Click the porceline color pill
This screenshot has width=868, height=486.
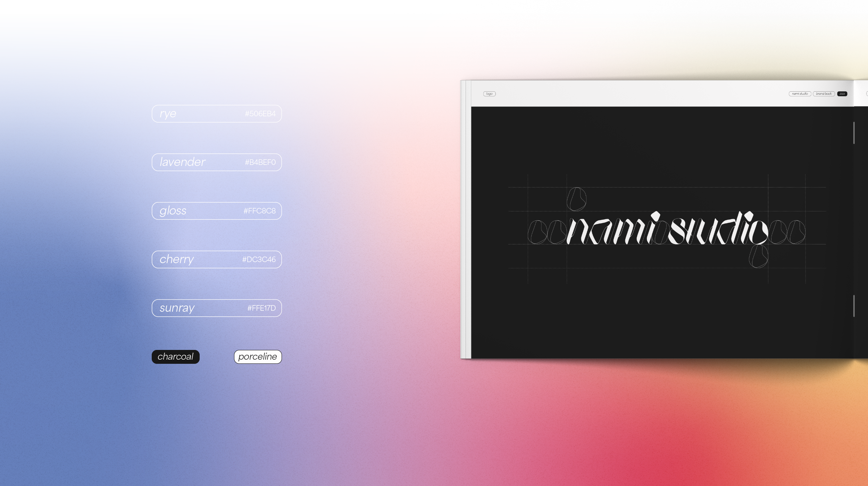coord(258,357)
